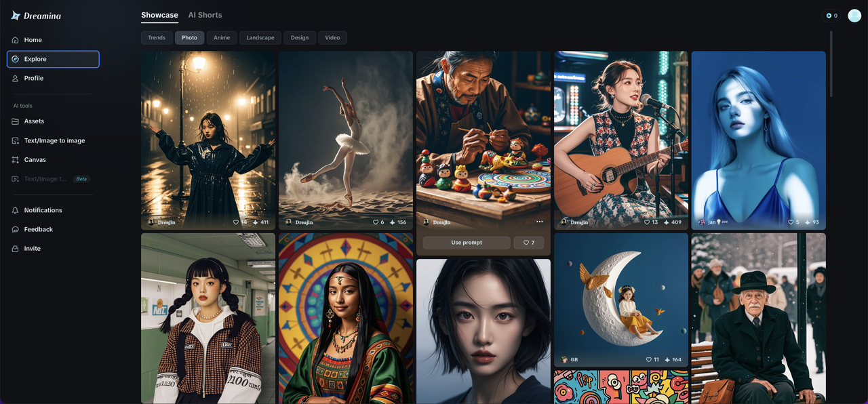The image size is (868, 404).
Task: Click the sparkle icon showing 411 uses
Action: (x=256, y=222)
